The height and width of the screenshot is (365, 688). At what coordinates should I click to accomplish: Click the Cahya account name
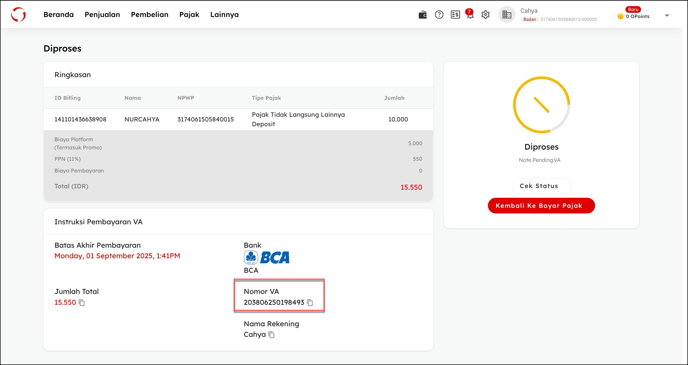click(x=529, y=11)
